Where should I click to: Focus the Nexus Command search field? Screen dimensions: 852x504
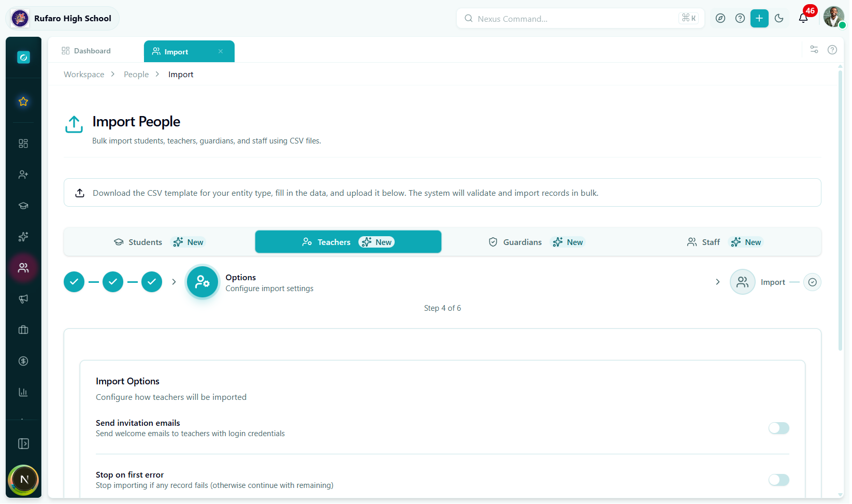point(580,19)
